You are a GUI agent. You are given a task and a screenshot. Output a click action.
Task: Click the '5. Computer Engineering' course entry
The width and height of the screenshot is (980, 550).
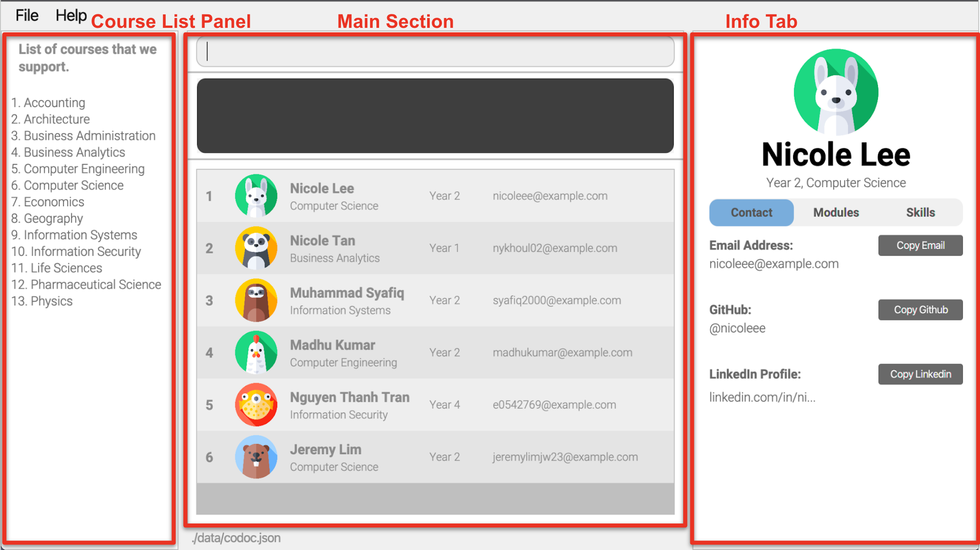pyautogui.click(x=78, y=169)
